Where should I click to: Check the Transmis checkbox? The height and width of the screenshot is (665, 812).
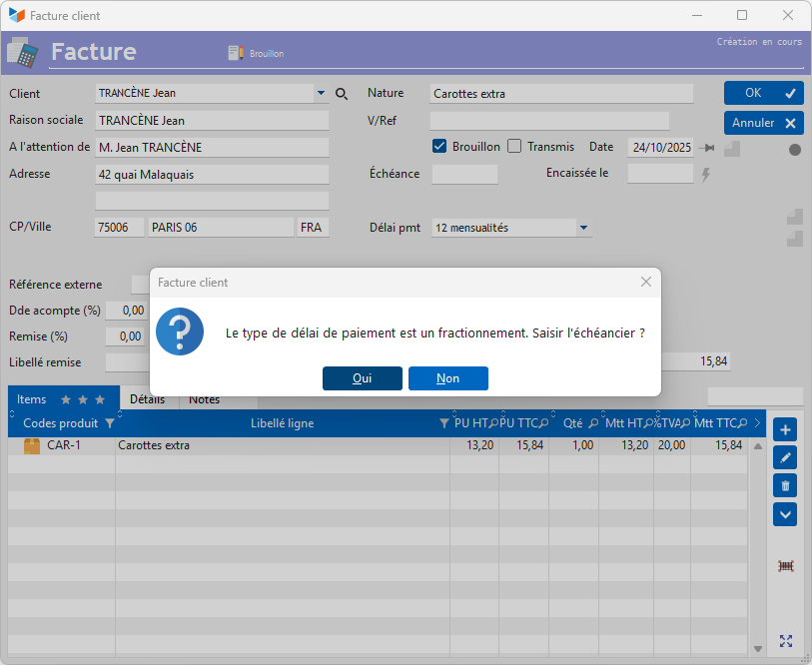click(x=514, y=147)
